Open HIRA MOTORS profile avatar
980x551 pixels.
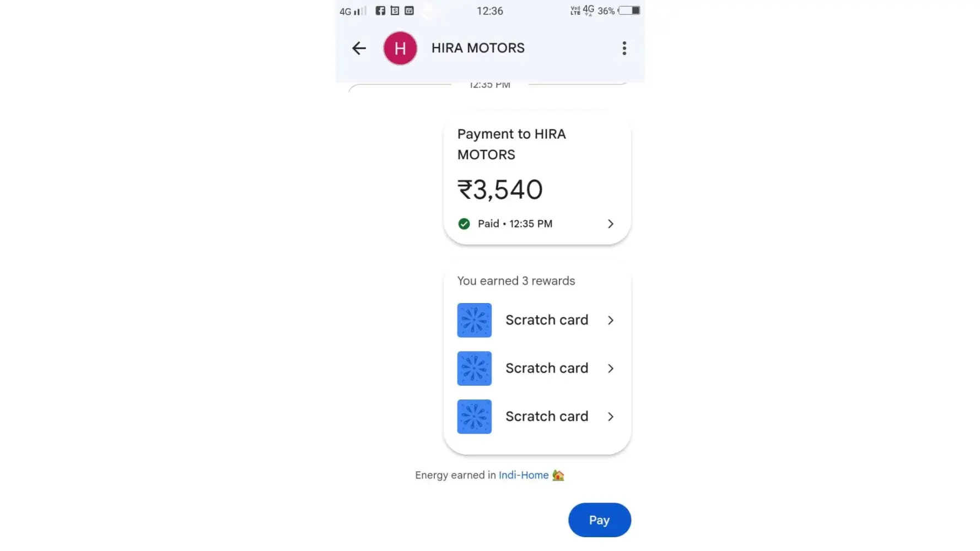click(400, 48)
